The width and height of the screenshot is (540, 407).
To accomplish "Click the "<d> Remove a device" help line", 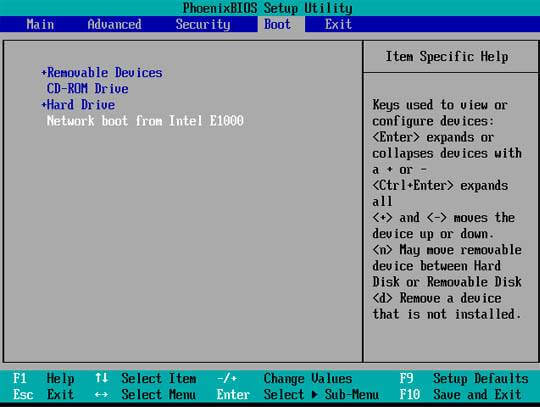I will [x=437, y=298].
